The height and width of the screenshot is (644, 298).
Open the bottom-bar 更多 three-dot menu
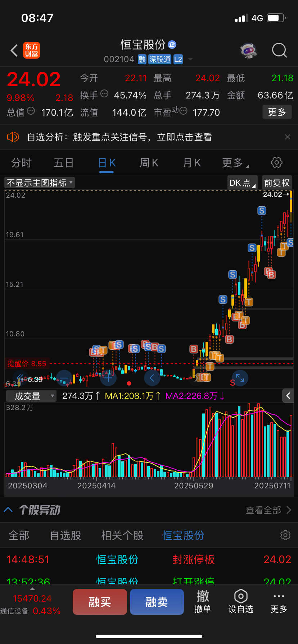pos(279,602)
